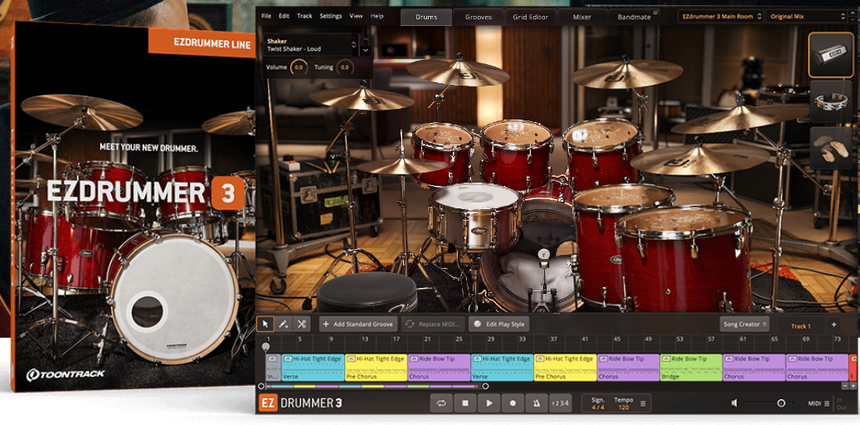
Task: Open the Help menu
Action: [x=377, y=16]
